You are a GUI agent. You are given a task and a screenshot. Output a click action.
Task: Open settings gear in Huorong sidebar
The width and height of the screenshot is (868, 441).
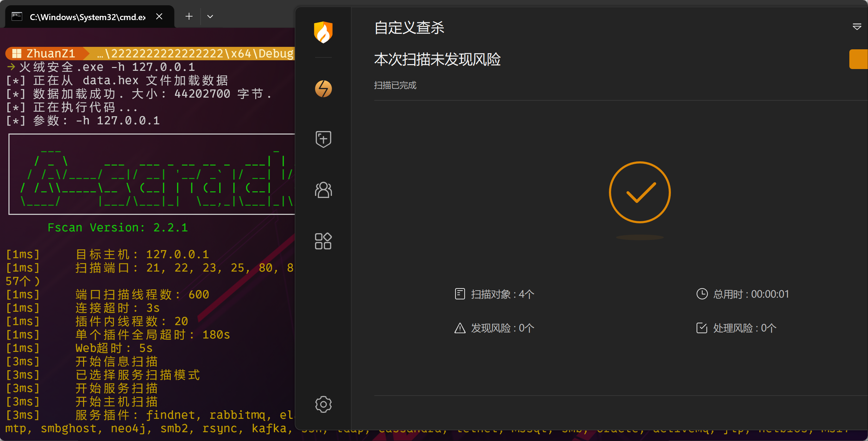tap(323, 404)
